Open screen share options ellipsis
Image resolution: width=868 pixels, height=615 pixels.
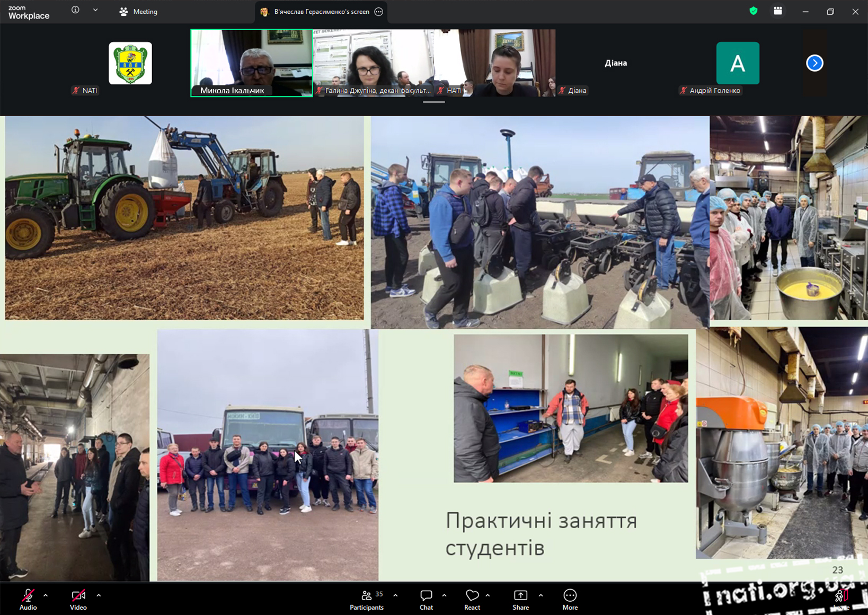378,12
